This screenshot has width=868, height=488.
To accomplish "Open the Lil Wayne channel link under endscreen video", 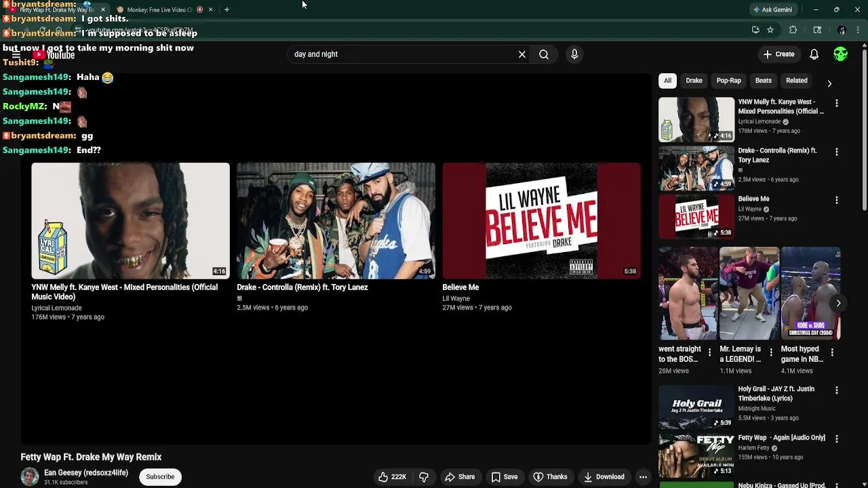I will (x=456, y=298).
